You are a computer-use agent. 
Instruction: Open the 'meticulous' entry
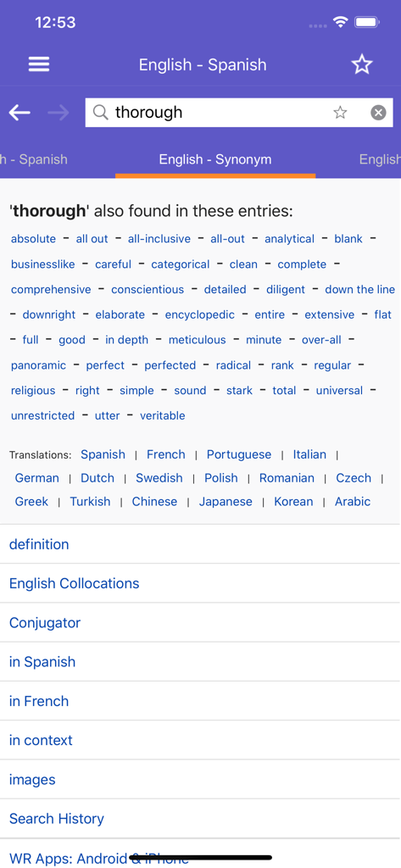[x=198, y=340]
